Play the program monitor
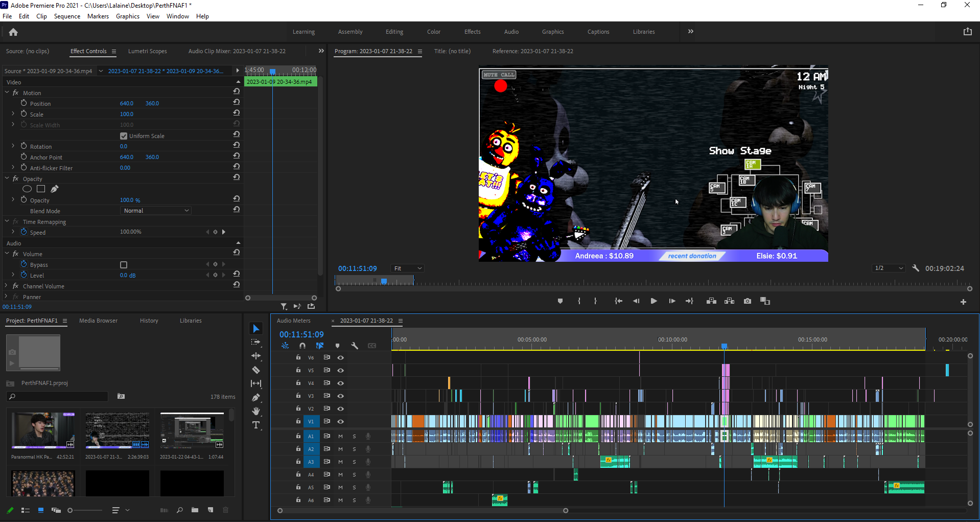Viewport: 980px width, 522px height. coord(654,301)
